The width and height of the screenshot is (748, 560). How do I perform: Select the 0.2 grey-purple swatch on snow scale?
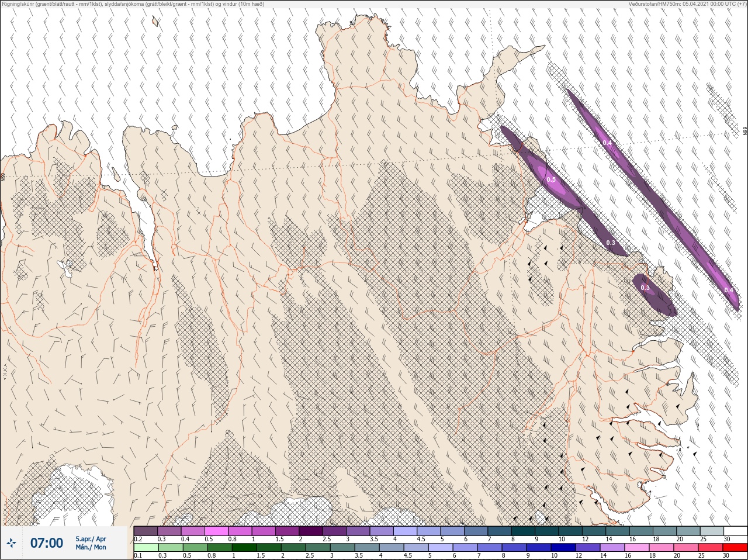(146, 531)
